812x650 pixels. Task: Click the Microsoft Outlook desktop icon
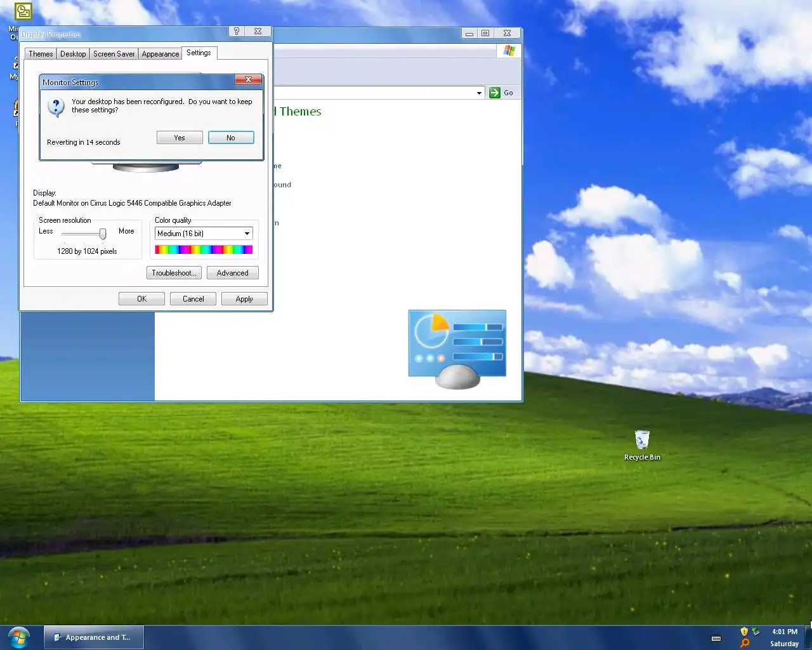click(23, 11)
